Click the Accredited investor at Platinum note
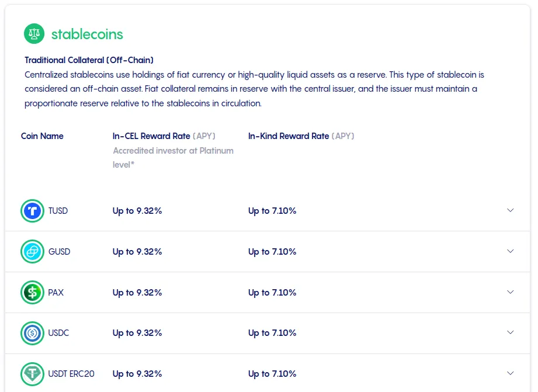Screen dimensions: 538x392 [x=173, y=158]
